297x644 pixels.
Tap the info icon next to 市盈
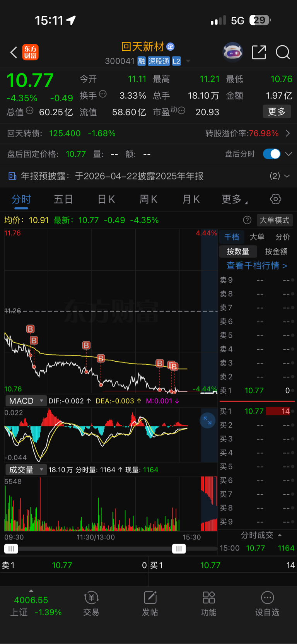(x=181, y=111)
